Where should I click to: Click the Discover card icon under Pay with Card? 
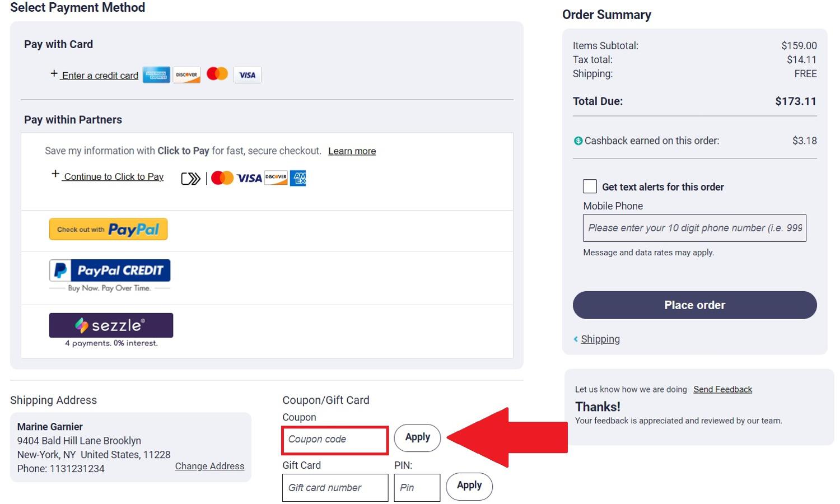pyautogui.click(x=186, y=75)
